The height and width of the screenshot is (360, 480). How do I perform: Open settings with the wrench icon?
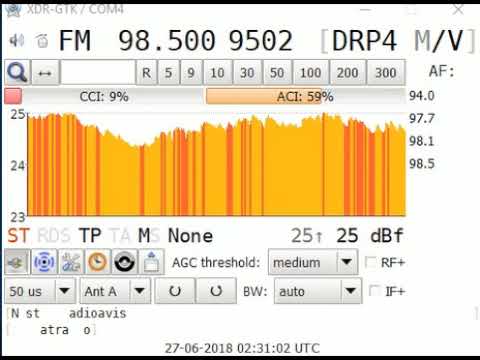coord(71,262)
